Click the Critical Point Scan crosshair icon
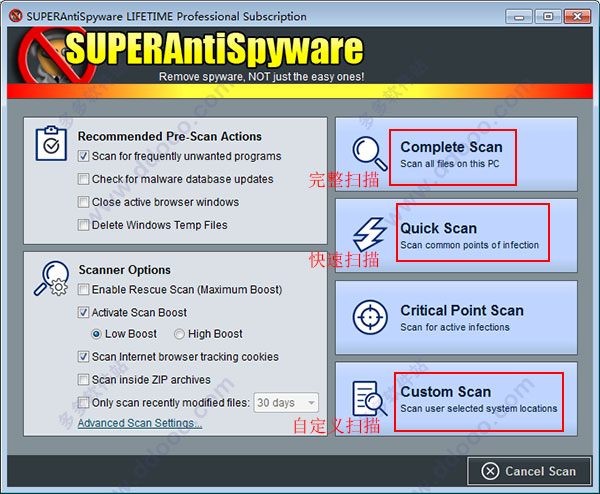The image size is (600, 494). (370, 317)
